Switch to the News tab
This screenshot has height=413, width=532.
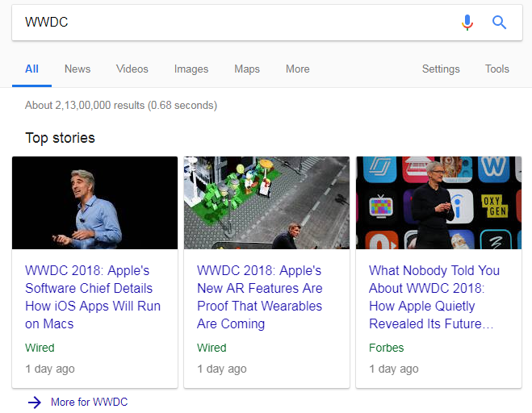(77, 69)
